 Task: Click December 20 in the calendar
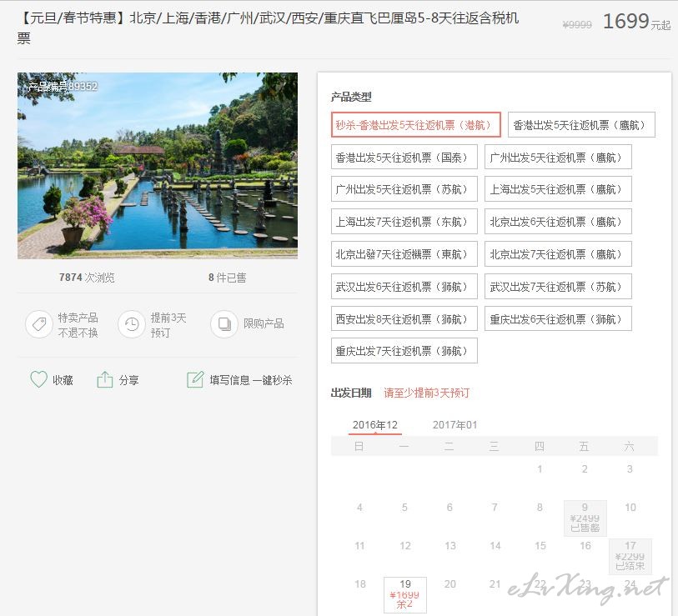[x=450, y=584]
